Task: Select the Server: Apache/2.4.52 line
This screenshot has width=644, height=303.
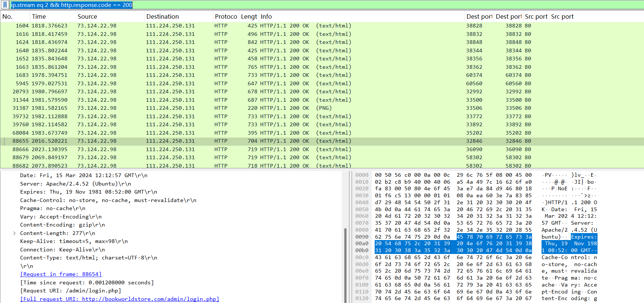Action: [x=75, y=184]
